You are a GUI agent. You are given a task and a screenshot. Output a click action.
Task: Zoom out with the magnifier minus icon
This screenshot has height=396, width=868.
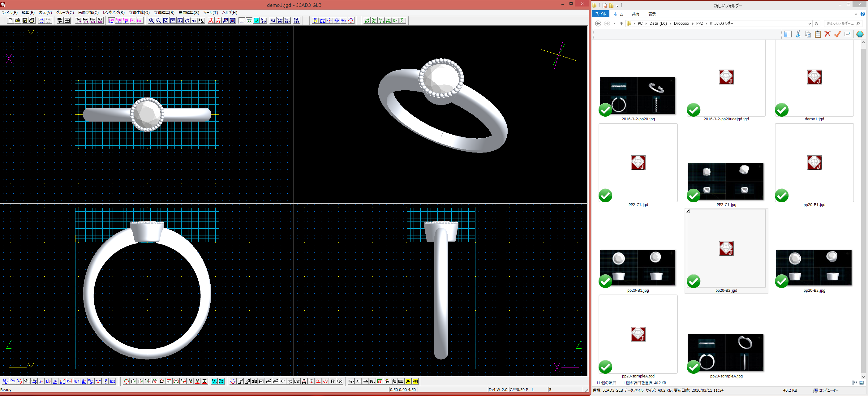[x=159, y=20]
